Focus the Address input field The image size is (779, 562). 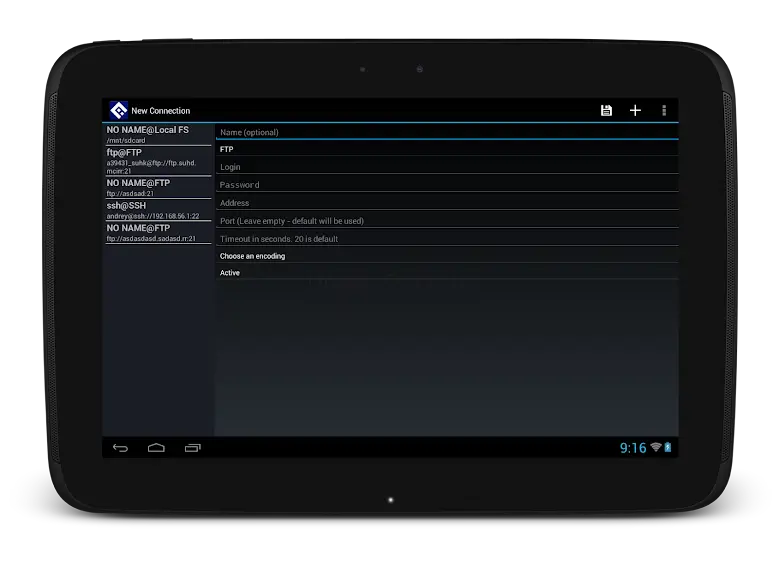[447, 202]
